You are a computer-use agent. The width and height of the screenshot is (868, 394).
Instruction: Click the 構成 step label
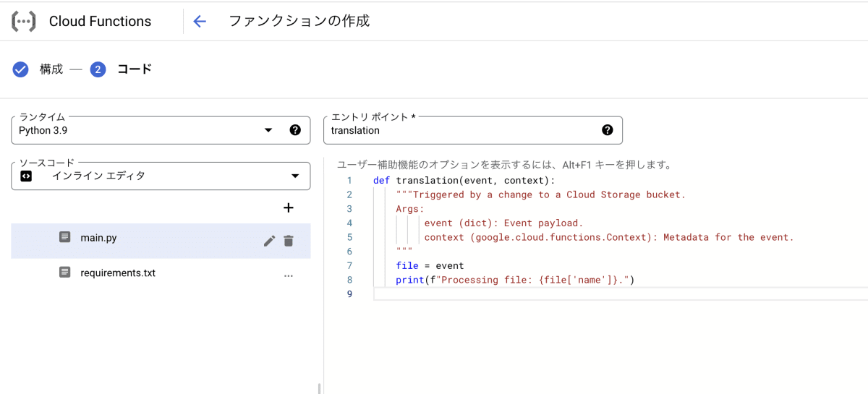[51, 69]
